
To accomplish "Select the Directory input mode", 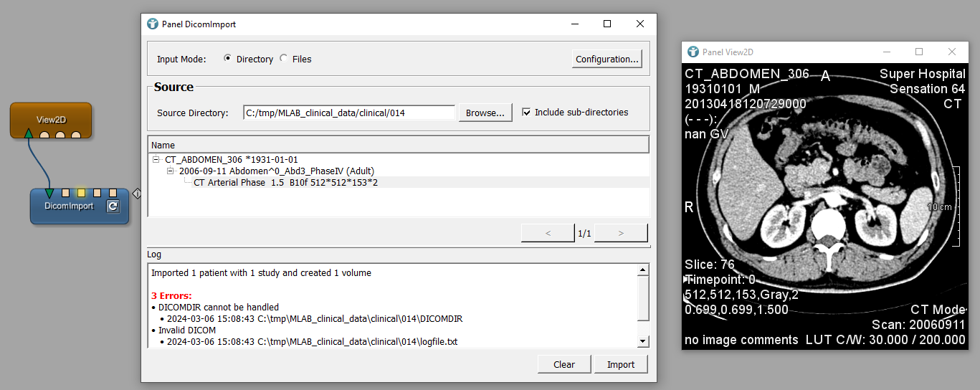I will [228, 59].
